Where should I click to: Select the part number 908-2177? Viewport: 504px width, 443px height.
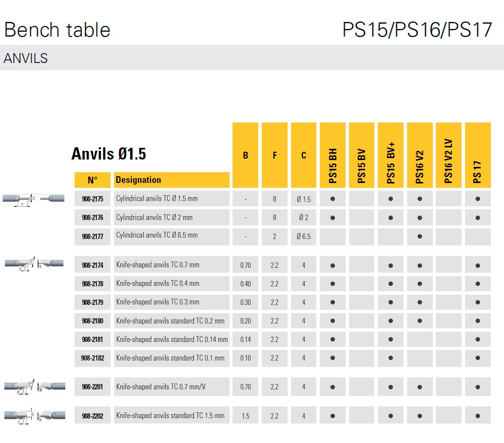93,237
